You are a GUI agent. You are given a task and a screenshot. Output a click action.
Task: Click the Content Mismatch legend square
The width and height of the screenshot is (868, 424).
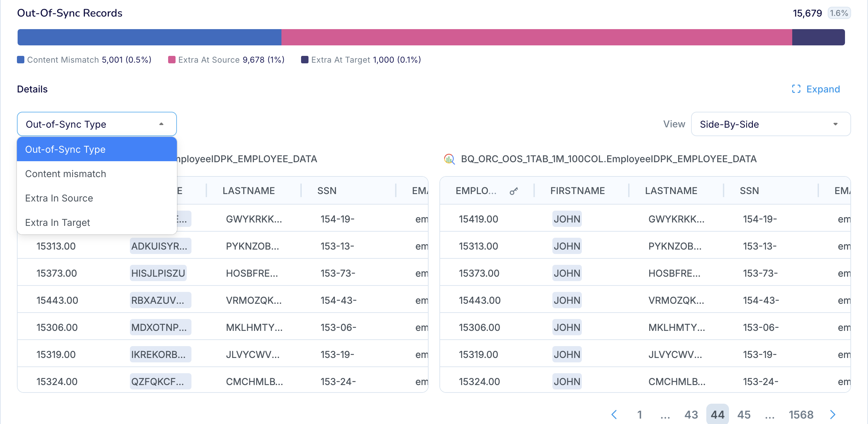pyautogui.click(x=20, y=59)
